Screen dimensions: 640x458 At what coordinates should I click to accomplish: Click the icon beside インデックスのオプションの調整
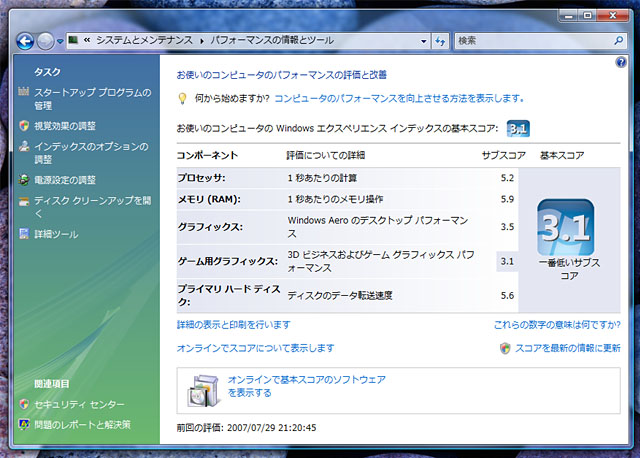tap(24, 146)
